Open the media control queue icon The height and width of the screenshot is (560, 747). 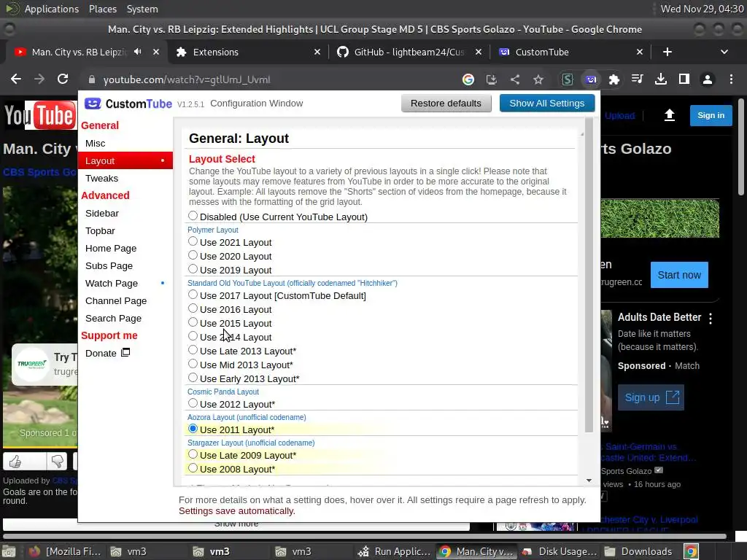click(x=637, y=79)
